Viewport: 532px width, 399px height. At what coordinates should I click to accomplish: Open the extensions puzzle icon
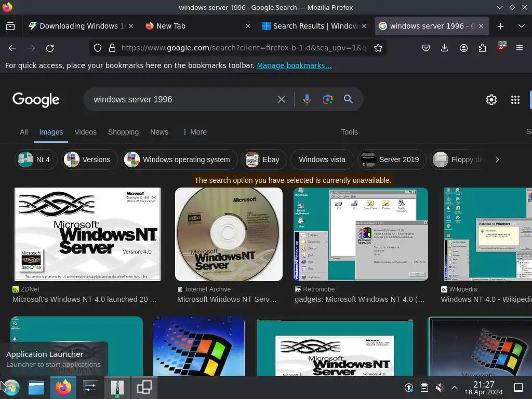(x=482, y=48)
